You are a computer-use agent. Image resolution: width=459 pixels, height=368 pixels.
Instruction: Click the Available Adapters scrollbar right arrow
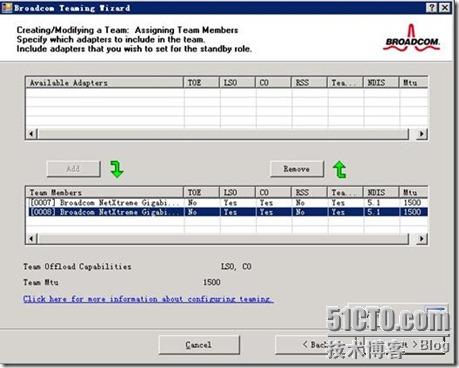click(x=422, y=134)
